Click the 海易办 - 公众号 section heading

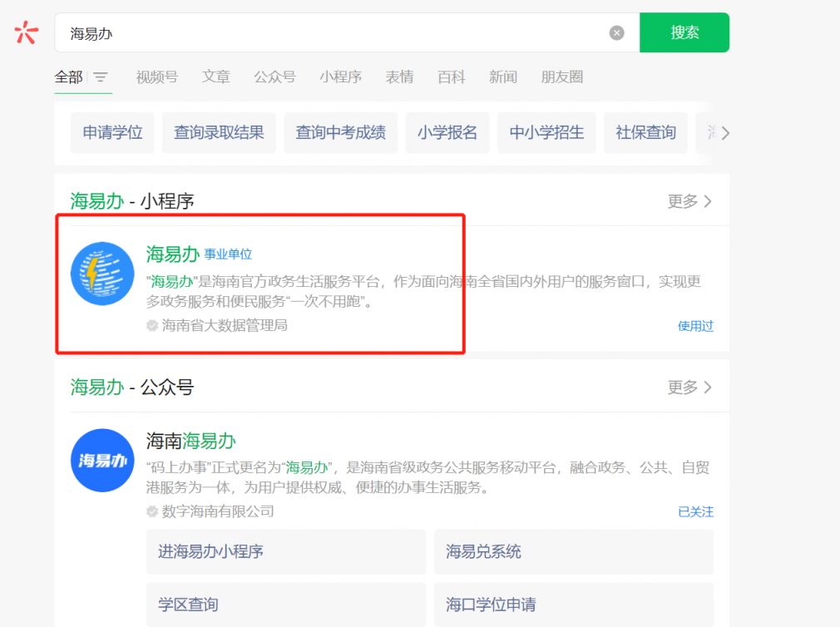[131, 388]
